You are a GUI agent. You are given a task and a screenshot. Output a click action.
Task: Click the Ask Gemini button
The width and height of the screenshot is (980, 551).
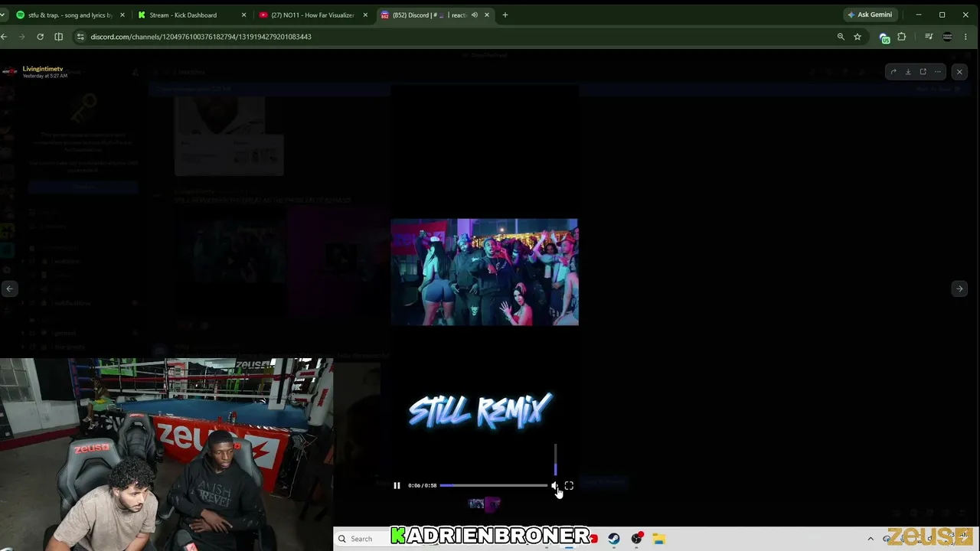click(869, 15)
